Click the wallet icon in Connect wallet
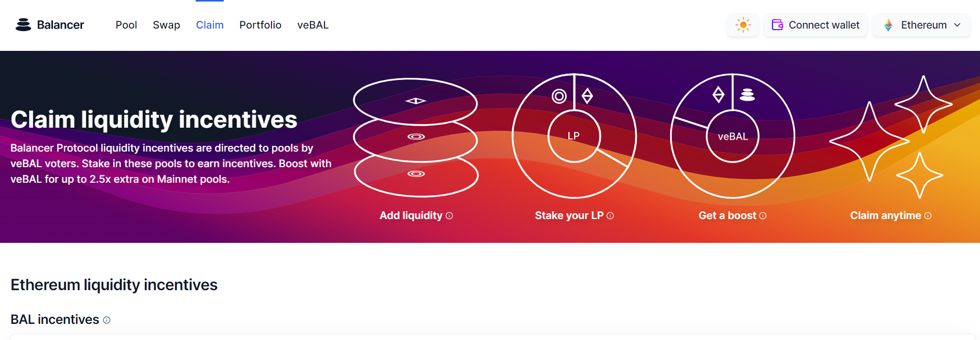This screenshot has height=340, width=980. tap(777, 25)
